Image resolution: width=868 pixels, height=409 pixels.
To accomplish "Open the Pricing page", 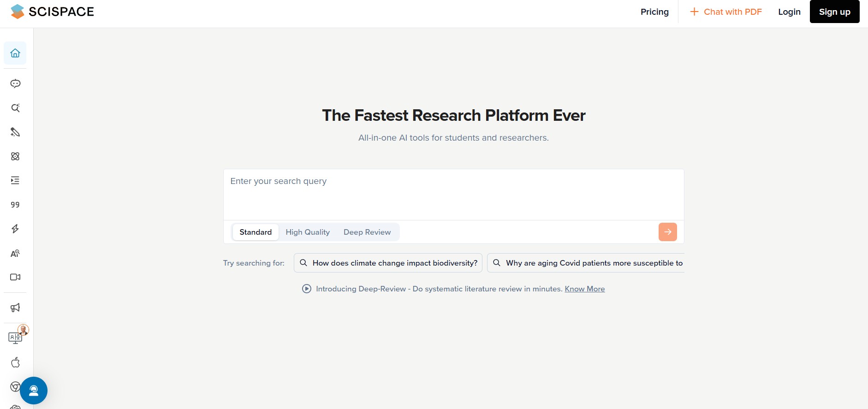I will coord(654,12).
